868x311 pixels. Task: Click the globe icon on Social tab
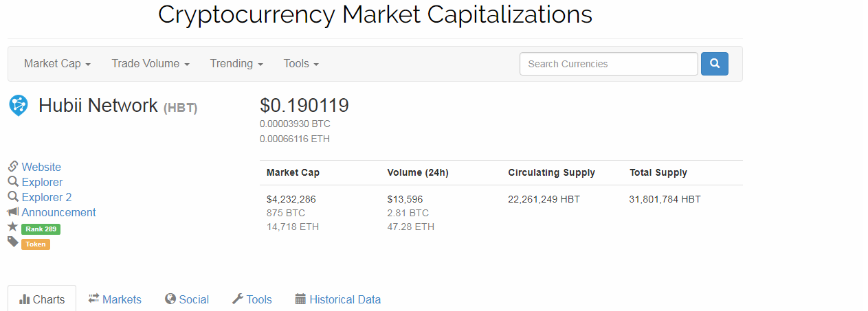(170, 299)
